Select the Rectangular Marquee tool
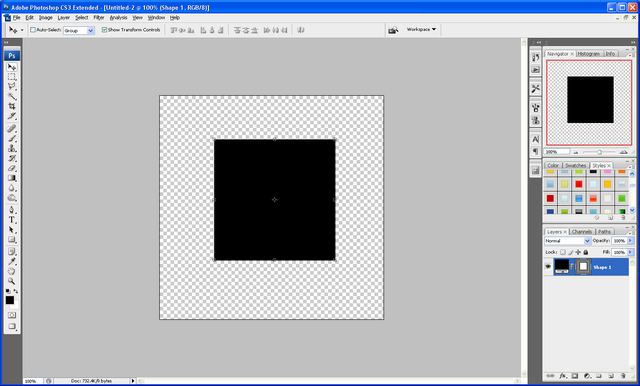The image size is (640, 386). [x=12, y=77]
